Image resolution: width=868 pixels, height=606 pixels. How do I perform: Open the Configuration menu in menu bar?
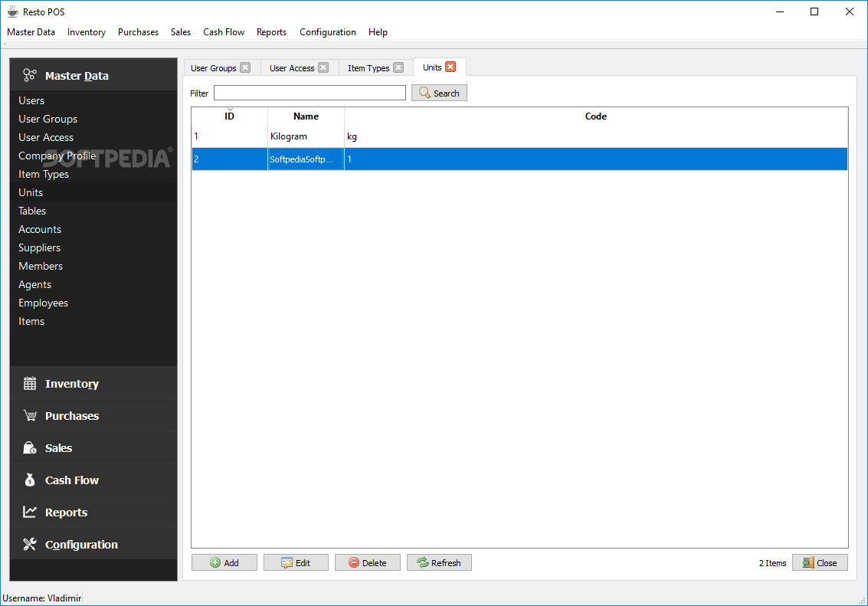[328, 32]
